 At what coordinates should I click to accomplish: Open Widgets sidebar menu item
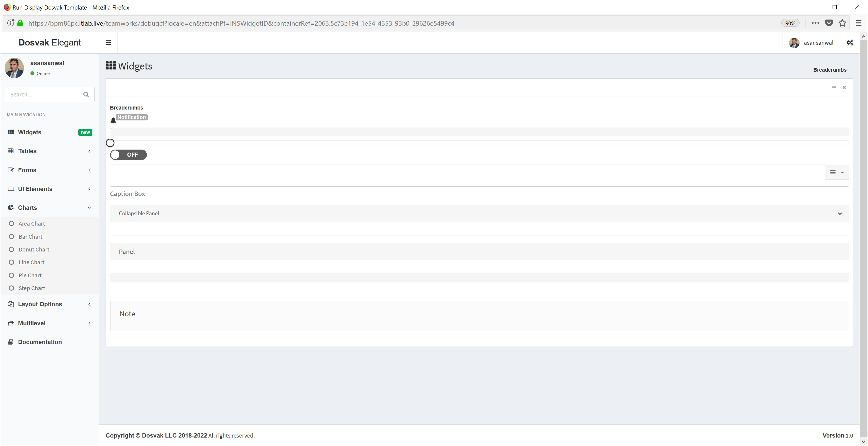[50, 132]
